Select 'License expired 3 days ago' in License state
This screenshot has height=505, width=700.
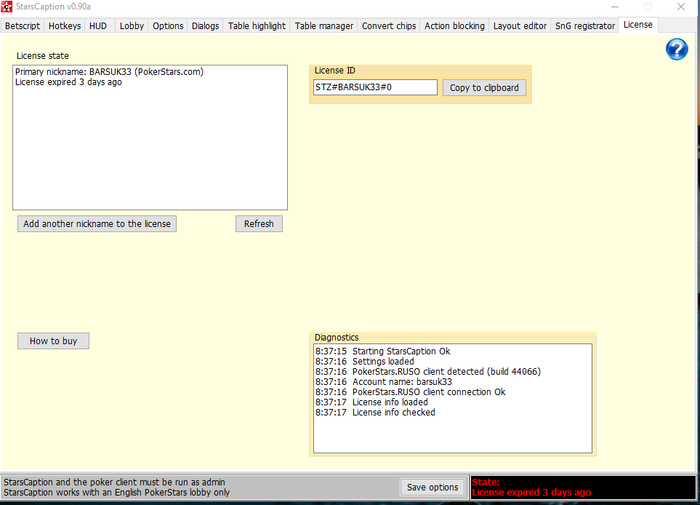[x=69, y=82]
